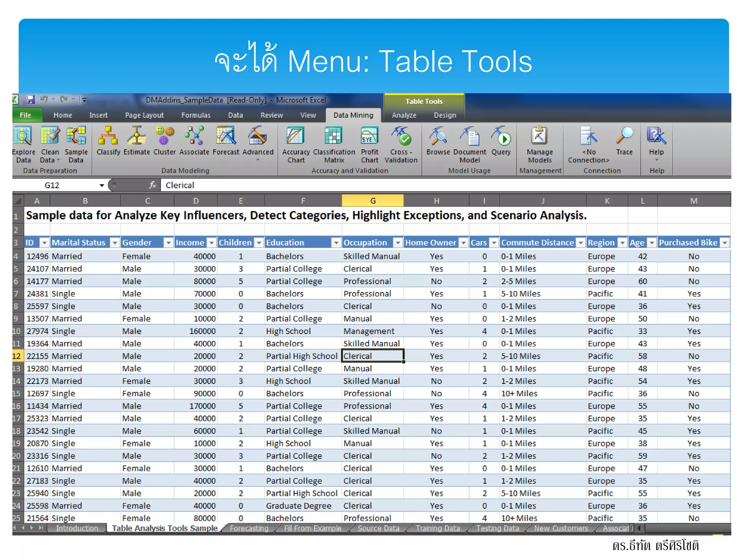Switch to the Analyze ribbon tab
Viewport: 747px width, 560px height.
404,115
